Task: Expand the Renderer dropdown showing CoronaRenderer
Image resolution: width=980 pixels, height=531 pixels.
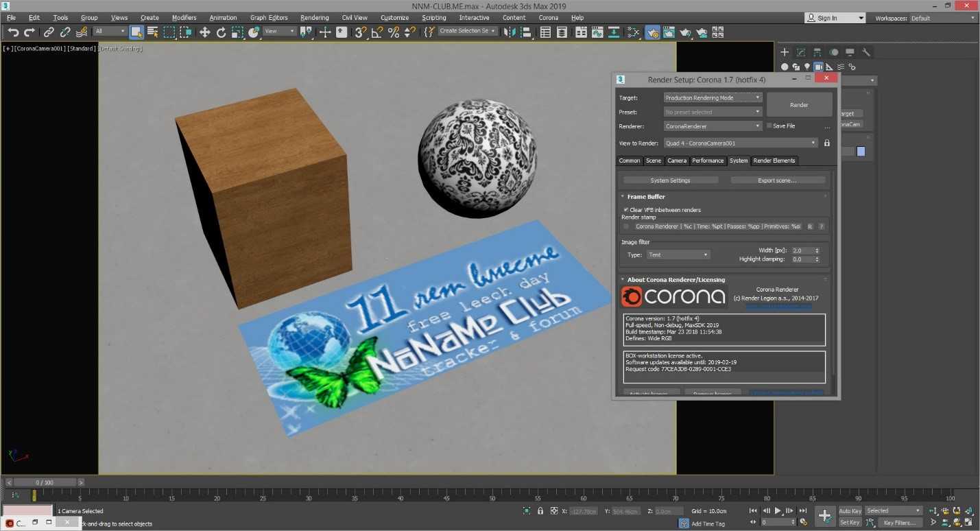Action: 713,126
